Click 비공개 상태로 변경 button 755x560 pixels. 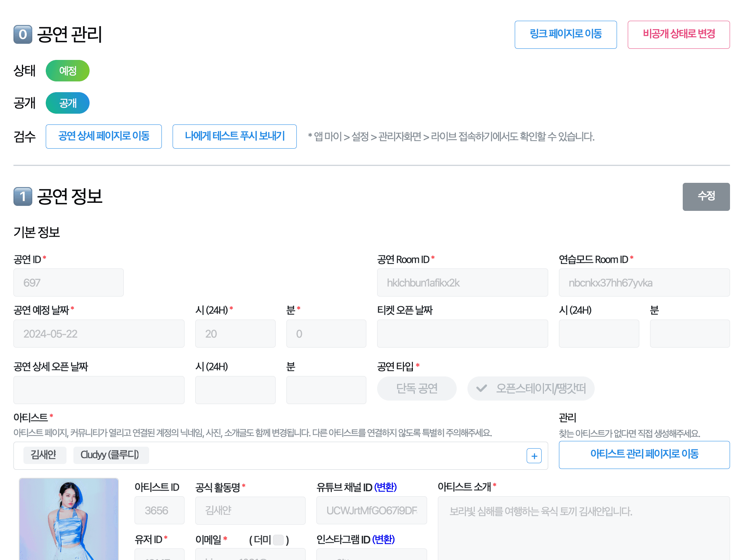(679, 35)
